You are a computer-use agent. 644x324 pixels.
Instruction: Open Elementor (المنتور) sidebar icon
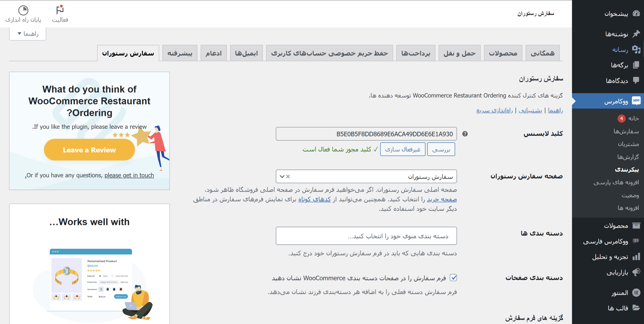636,293
